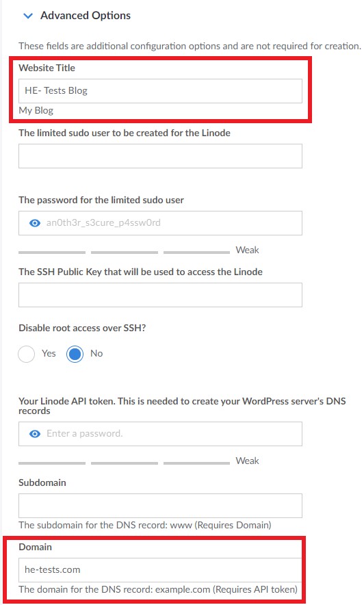Click the API token strength indicator bar
This screenshot has height=605, width=364.
(x=124, y=463)
